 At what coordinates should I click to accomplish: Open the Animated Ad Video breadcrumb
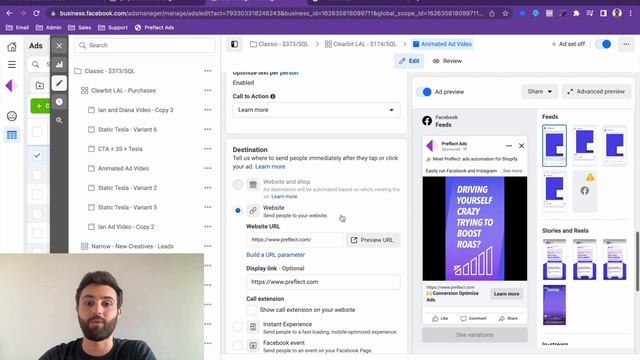pos(442,44)
